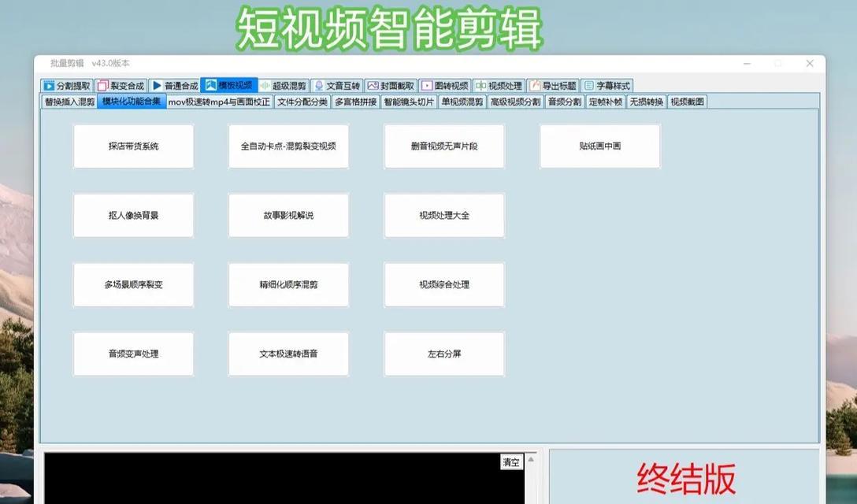Select the 模块化功能合集 sub-tab

click(132, 101)
